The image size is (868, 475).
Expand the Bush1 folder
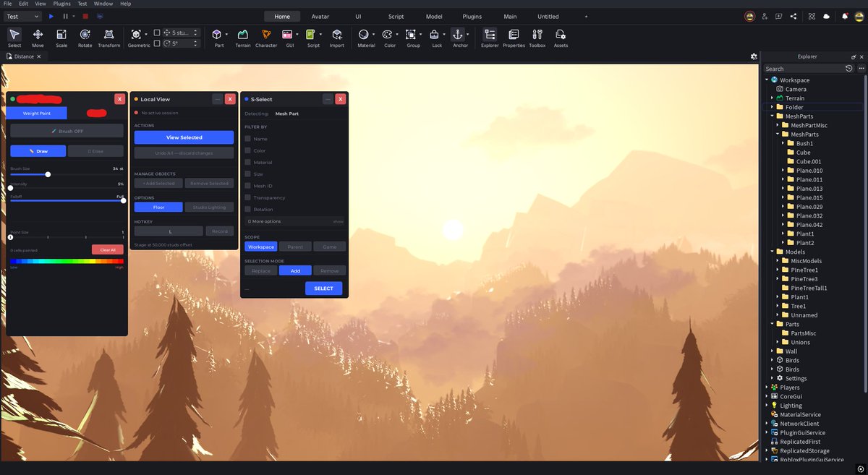click(x=783, y=143)
